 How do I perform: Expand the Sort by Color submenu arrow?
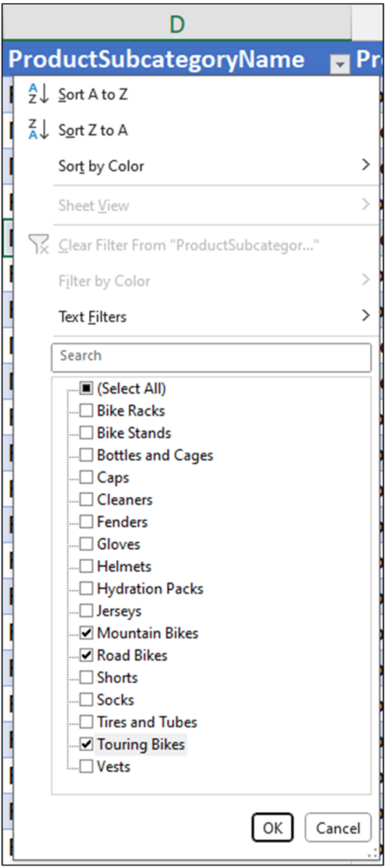pyautogui.click(x=365, y=165)
